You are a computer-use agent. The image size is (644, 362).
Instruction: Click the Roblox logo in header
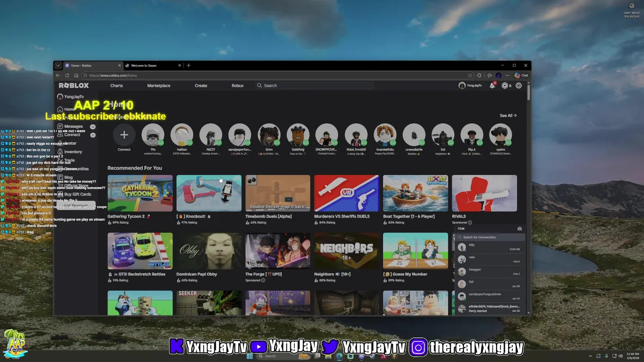click(73, 85)
